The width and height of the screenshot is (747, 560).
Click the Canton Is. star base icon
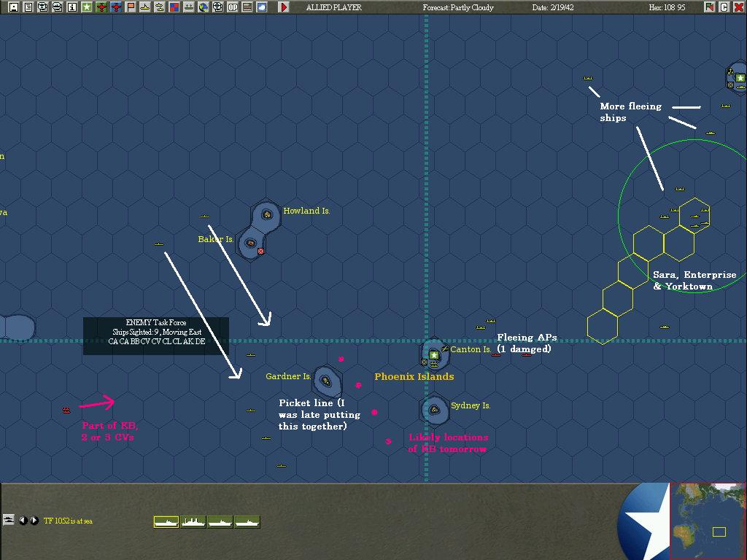coord(433,355)
